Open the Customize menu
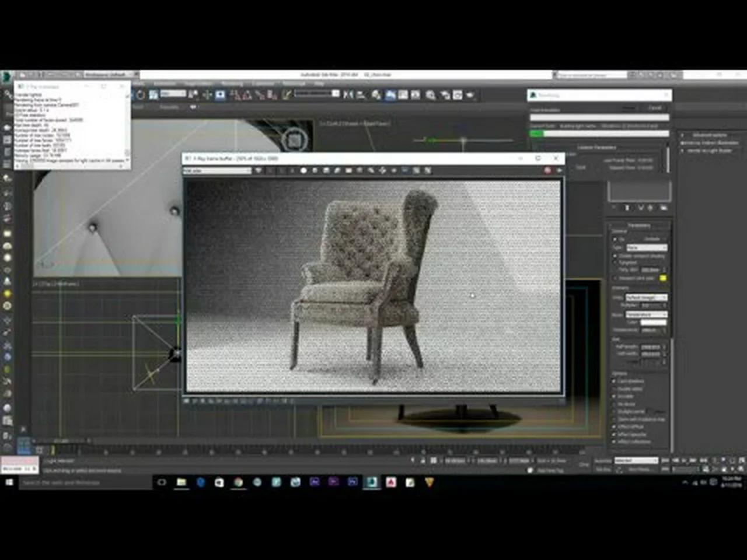747x560 pixels. [x=263, y=83]
